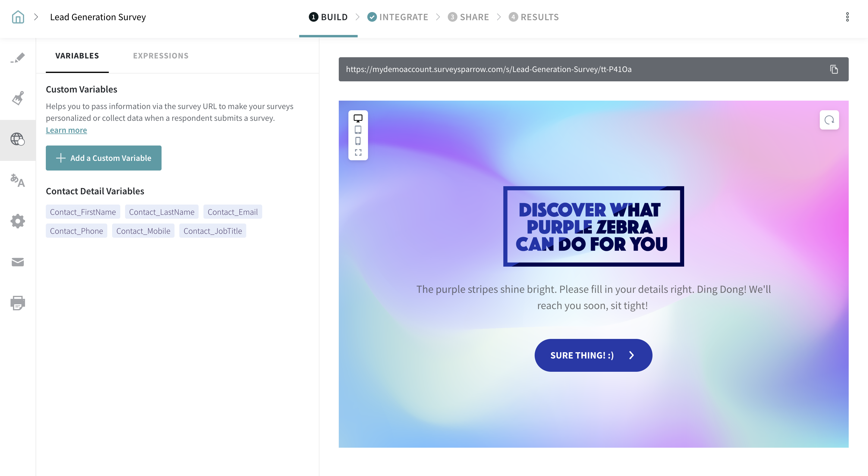The image size is (868, 476).
Task: Open the design paintbrush sidebar icon
Action: [17, 99]
